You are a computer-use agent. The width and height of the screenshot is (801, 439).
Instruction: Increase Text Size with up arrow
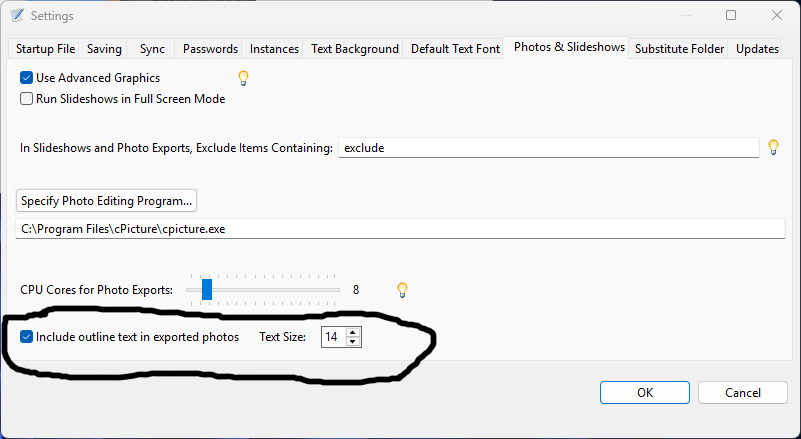[x=352, y=332]
